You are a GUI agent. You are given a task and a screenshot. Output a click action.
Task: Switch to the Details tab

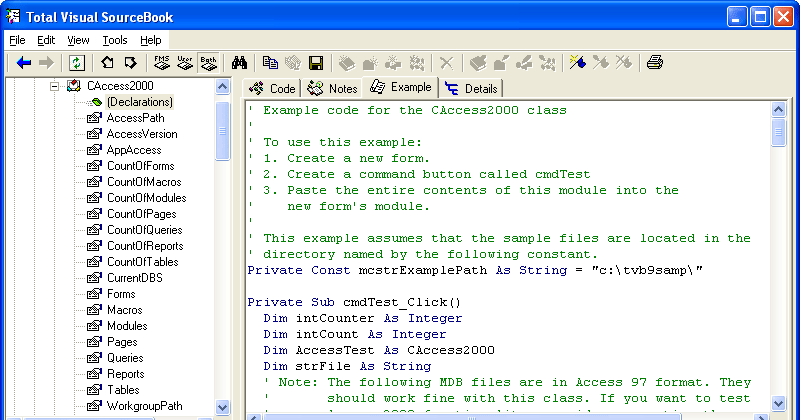471,88
